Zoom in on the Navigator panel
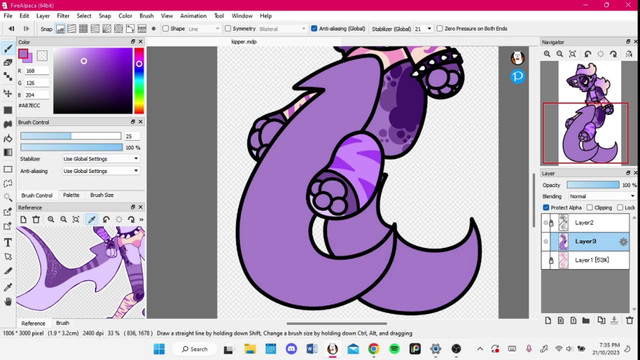640x360 pixels. coord(547,54)
